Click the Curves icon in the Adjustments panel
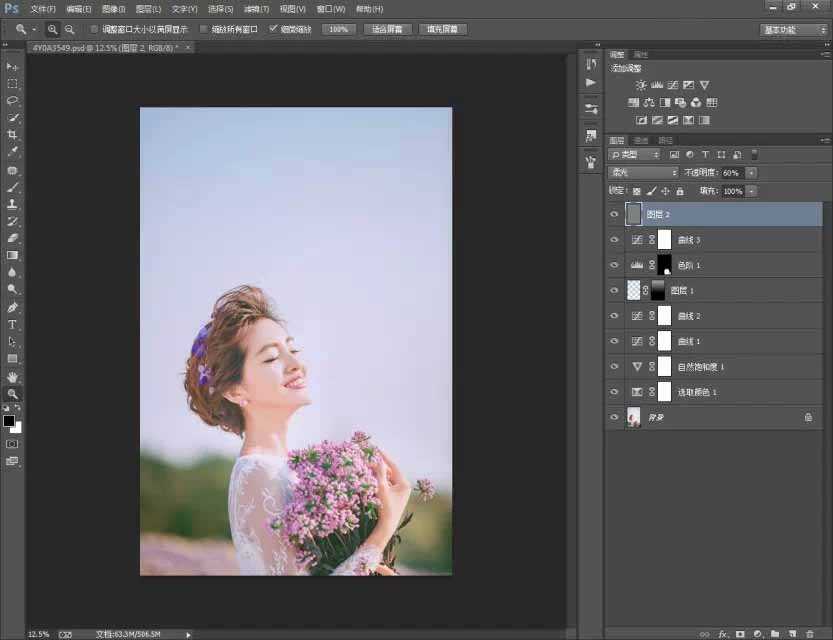The height and width of the screenshot is (640, 833). point(671,85)
